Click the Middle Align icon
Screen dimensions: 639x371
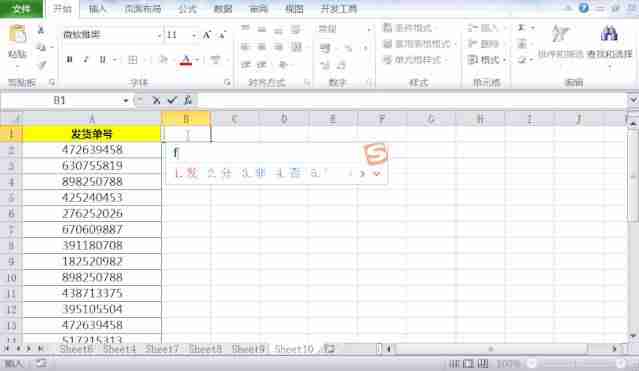(x=262, y=29)
